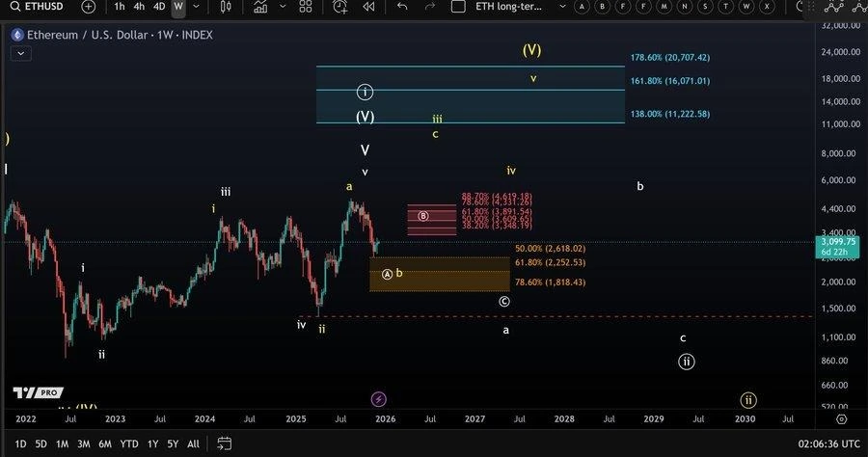
Task: Switch to the 4D timeframe
Action: (x=159, y=7)
